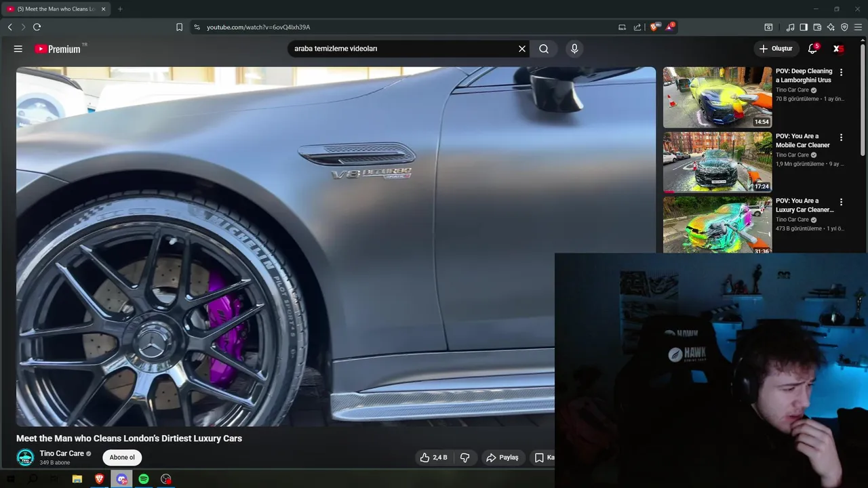This screenshot has height=488, width=868.
Task: Open Windows taskbar search
Action: tap(33, 479)
